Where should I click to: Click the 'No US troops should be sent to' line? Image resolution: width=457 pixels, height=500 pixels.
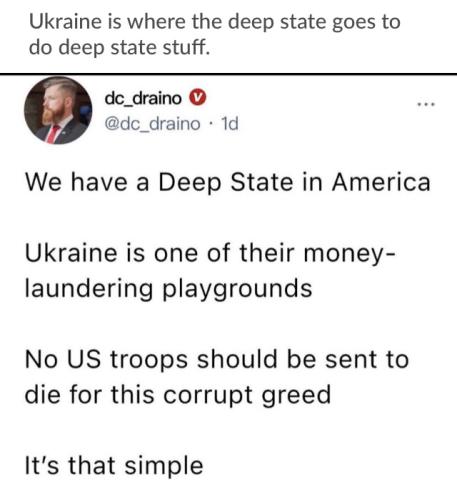tap(217, 359)
